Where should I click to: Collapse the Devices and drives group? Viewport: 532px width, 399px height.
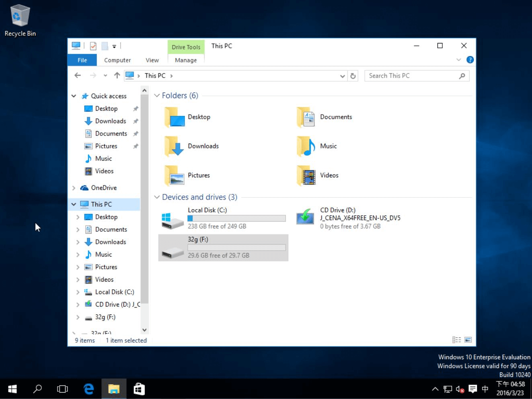157,197
